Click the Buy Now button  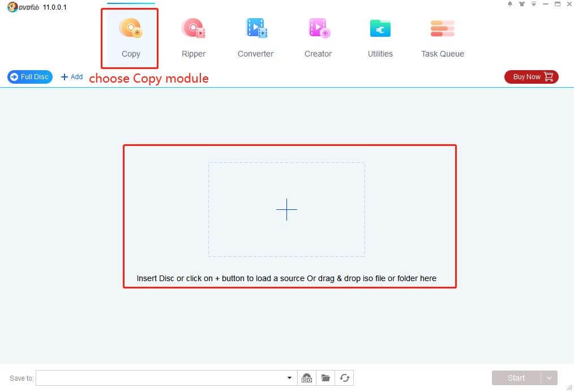tap(530, 77)
